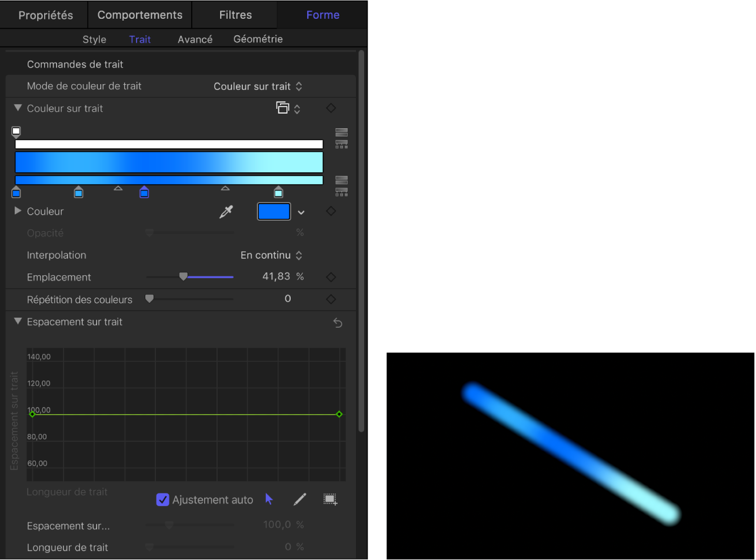Add keyframe for Répétition des couleurs
756x560 pixels.
(x=331, y=299)
